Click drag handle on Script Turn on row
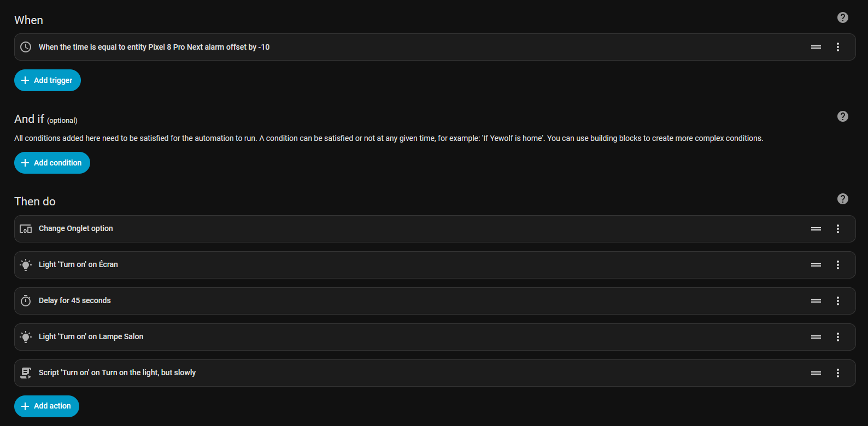The image size is (868, 426). click(816, 373)
